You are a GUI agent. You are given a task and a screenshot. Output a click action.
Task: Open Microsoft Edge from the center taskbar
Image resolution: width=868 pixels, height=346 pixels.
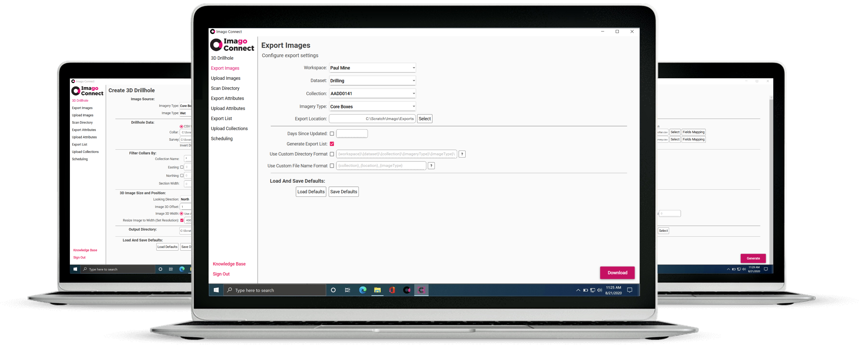click(x=363, y=290)
